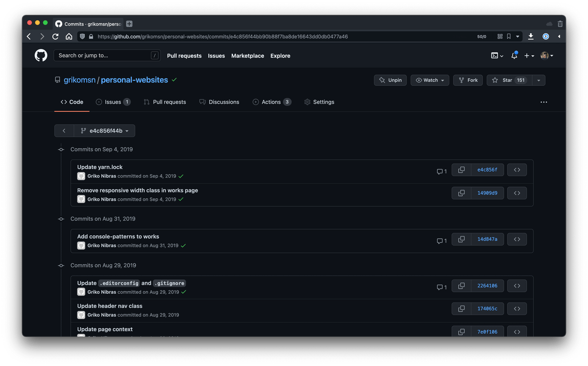Copy full SHA for commit 2264106
This screenshot has height=366, width=588.
pos(461,286)
